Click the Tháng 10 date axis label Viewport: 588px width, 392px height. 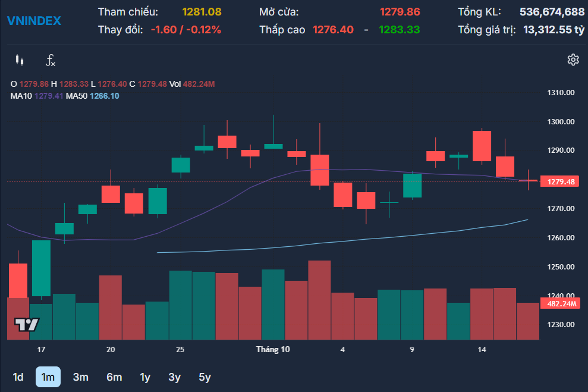[x=273, y=349]
